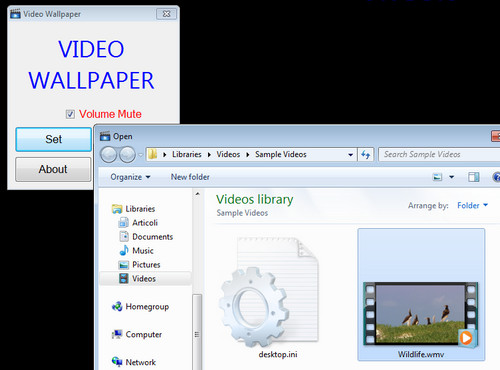Viewport: 500px width, 370px height.
Task: Select the Wildlife.wmv video thumbnail
Action: pos(421,314)
